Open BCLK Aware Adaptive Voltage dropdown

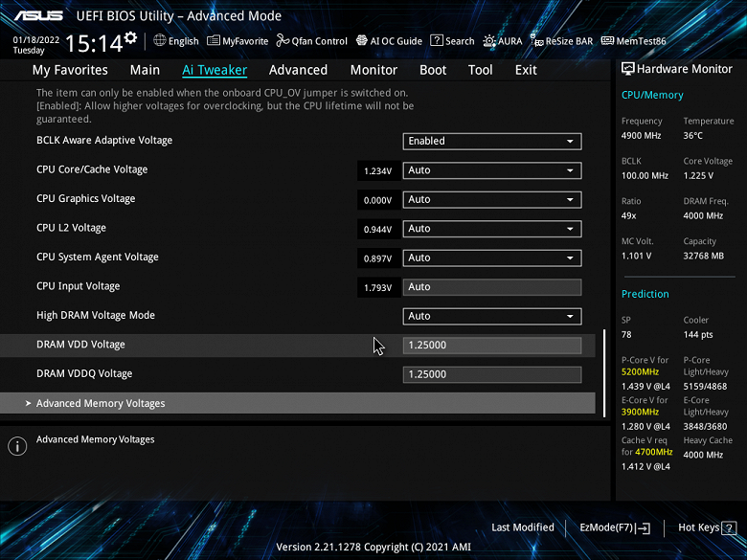(492, 142)
